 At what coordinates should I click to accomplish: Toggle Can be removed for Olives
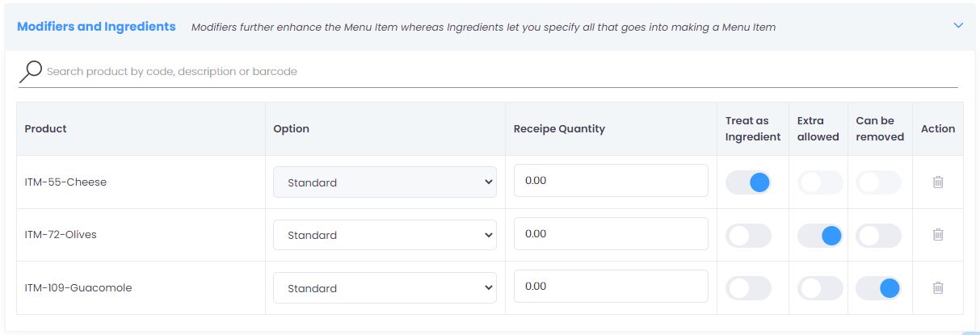click(878, 236)
